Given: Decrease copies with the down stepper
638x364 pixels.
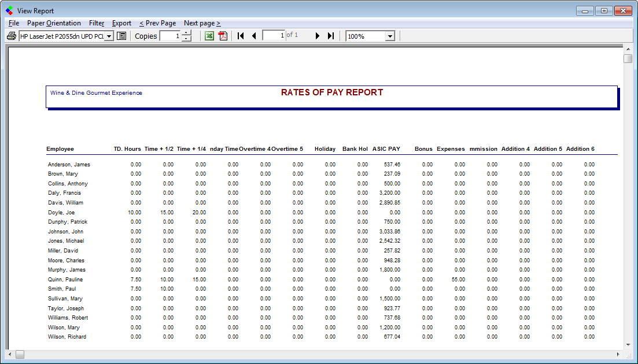Looking at the screenshot, I should coord(186,39).
